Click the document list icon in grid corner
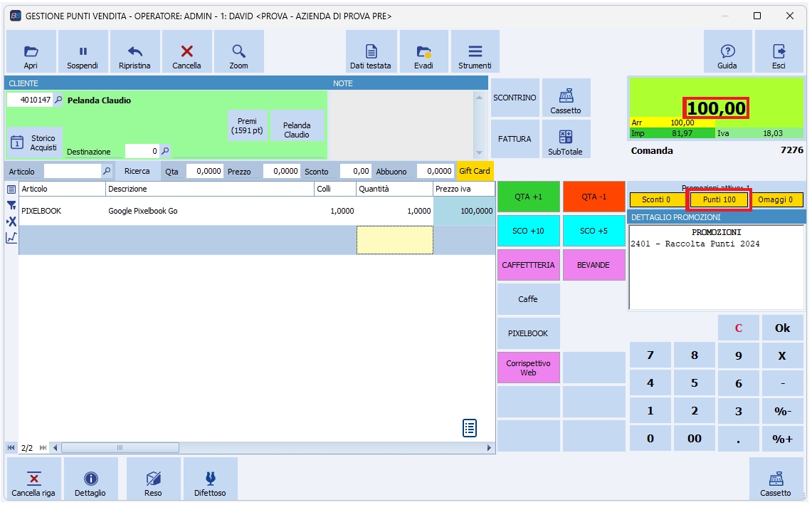 tap(470, 428)
